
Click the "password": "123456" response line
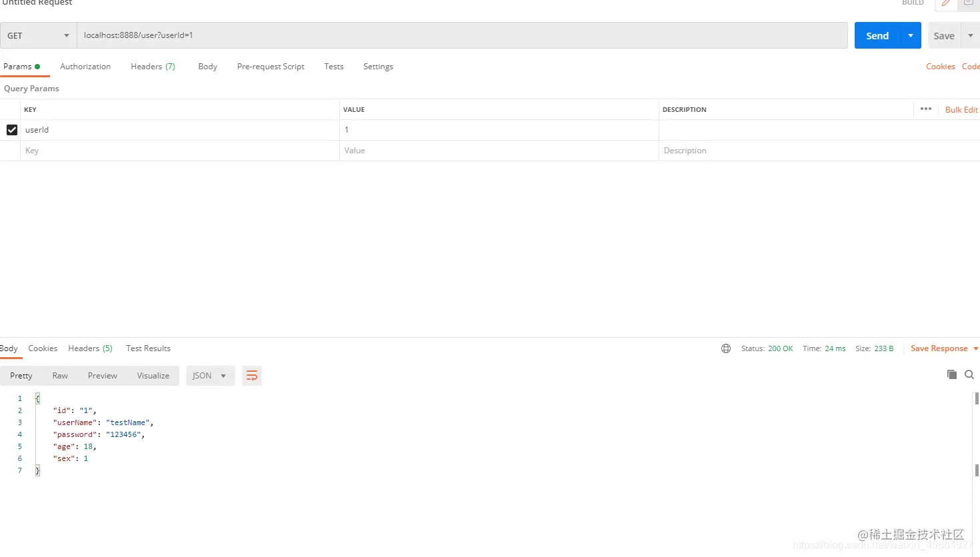(x=99, y=434)
